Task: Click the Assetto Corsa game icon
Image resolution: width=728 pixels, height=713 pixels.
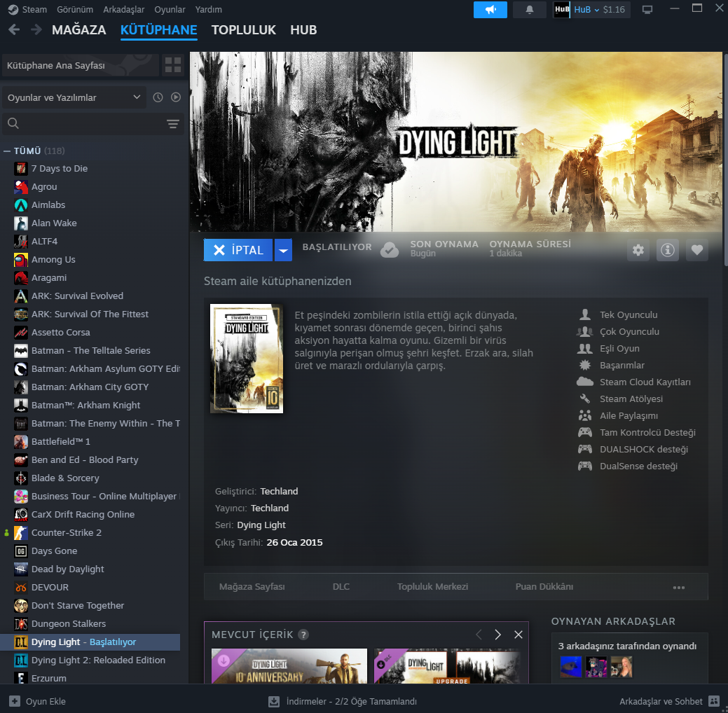Action: (21, 333)
